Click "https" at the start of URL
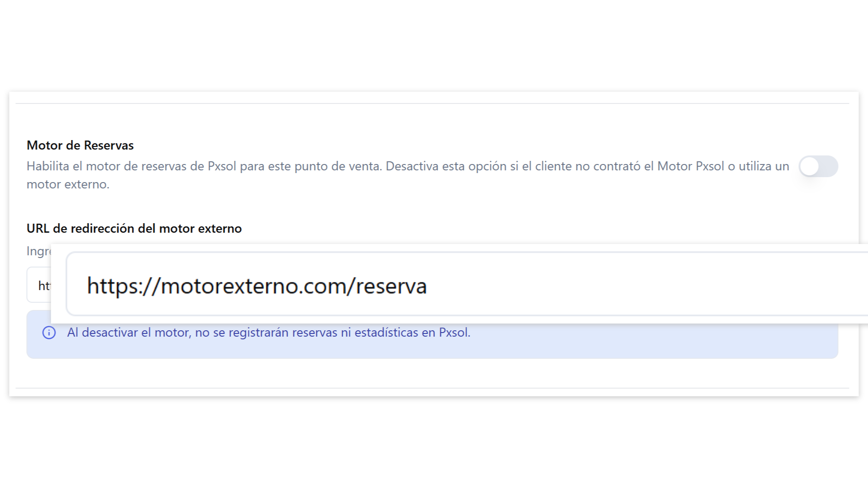The width and height of the screenshot is (868, 488). [x=111, y=286]
